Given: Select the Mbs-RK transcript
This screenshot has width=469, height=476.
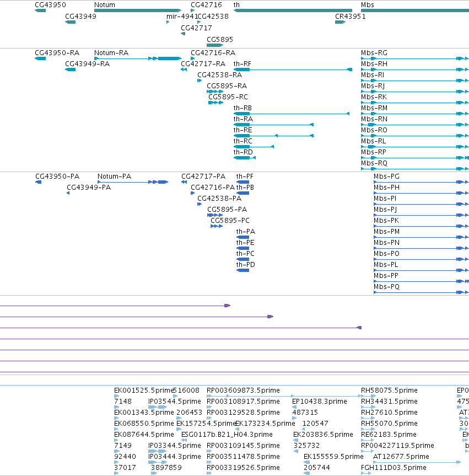Looking at the screenshot, I should click(415, 103).
